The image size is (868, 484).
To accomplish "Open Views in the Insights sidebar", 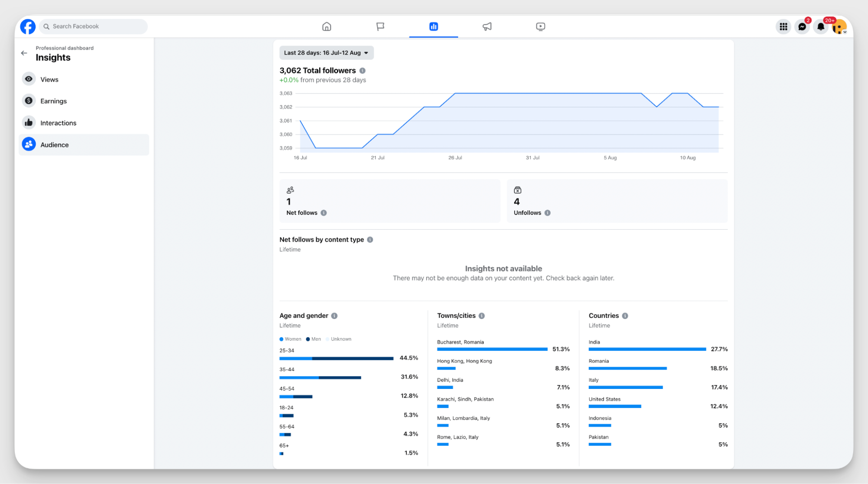I will click(84, 79).
